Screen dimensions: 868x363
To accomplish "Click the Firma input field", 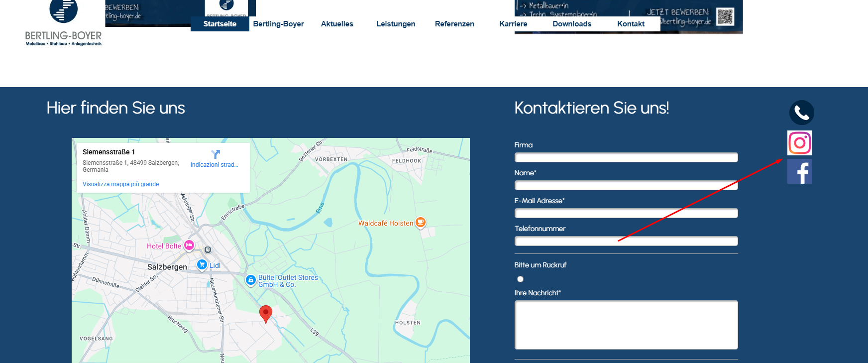I will pos(626,157).
